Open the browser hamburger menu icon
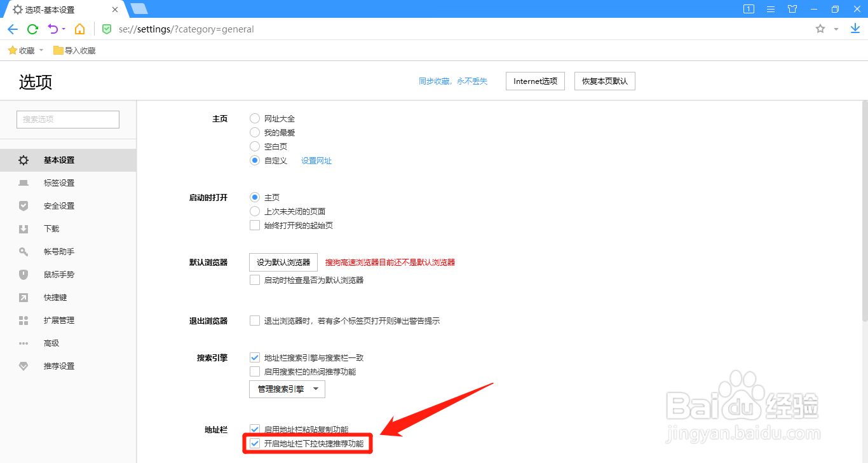Screen dimensions: 868x463 (771, 9)
